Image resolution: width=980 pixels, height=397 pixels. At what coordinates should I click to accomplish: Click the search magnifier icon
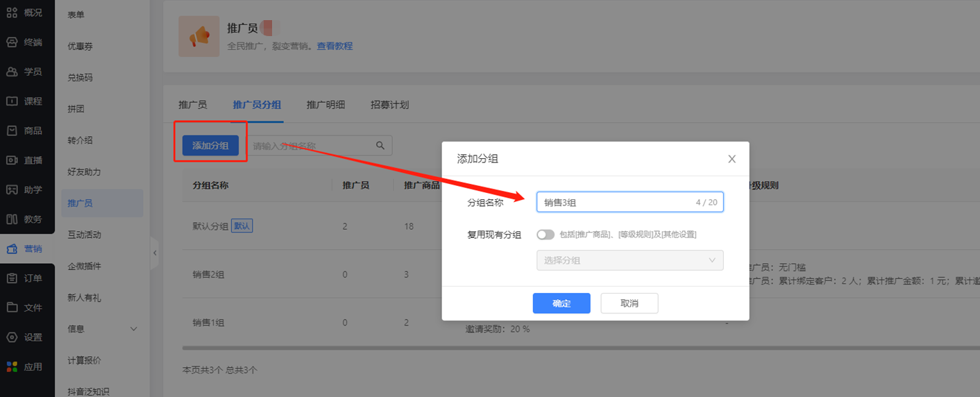380,146
